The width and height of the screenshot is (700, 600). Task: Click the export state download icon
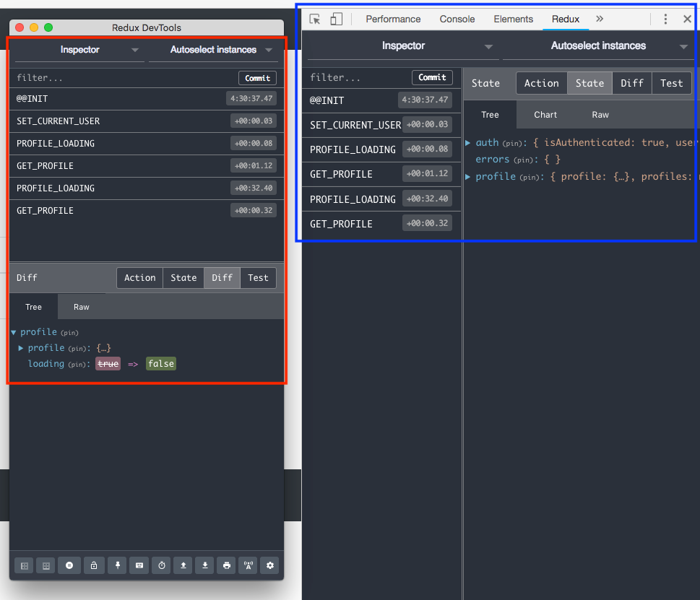205,565
